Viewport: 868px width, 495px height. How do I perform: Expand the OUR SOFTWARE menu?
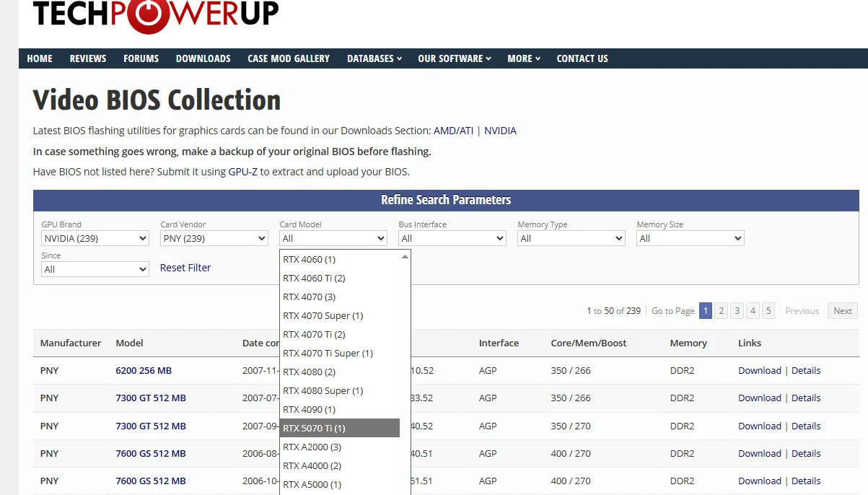455,58
